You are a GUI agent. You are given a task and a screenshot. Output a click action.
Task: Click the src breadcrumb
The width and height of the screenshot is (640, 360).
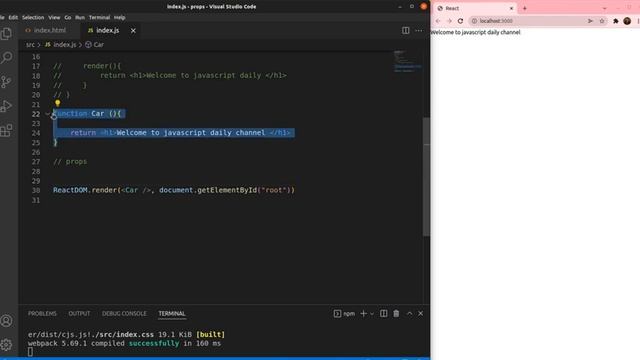[31, 44]
